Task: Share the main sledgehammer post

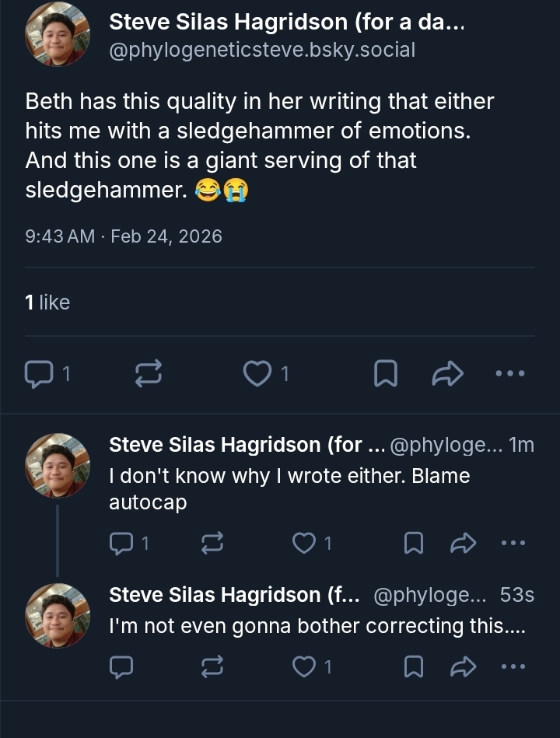Action: coord(447,375)
